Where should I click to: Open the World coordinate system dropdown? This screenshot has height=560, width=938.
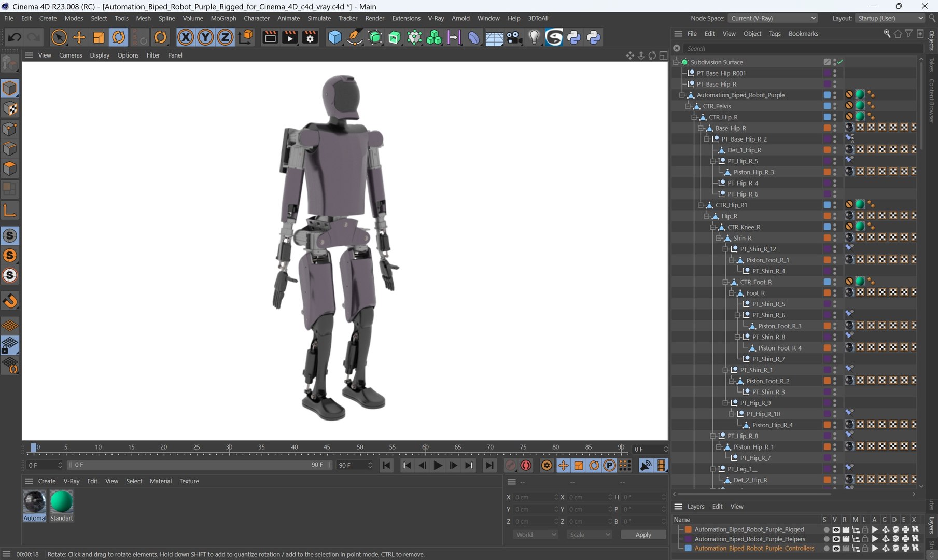(536, 535)
